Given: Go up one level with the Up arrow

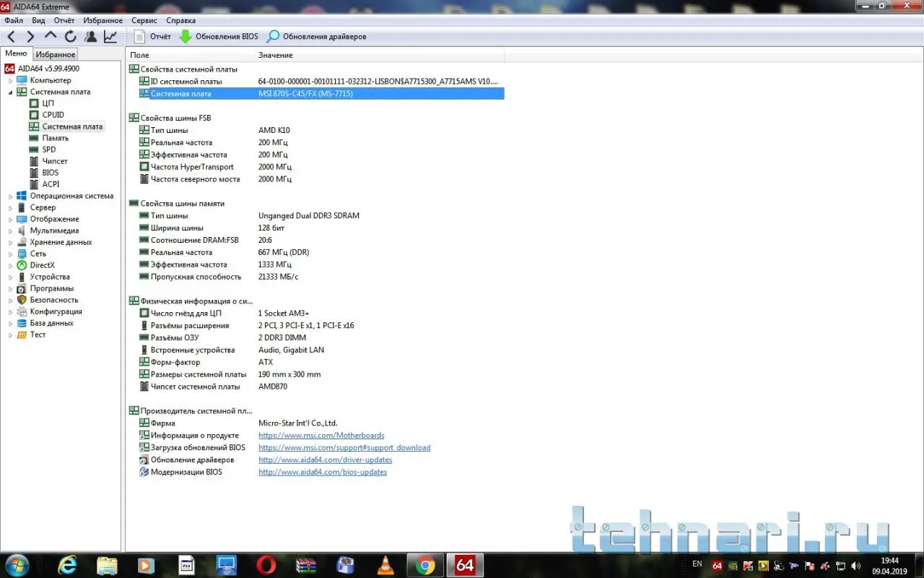Looking at the screenshot, I should click(x=51, y=36).
